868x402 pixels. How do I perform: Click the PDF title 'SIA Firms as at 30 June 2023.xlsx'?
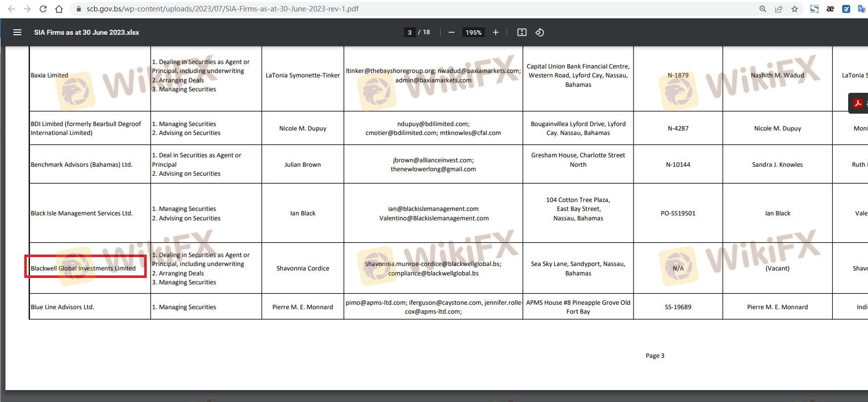[x=87, y=32]
